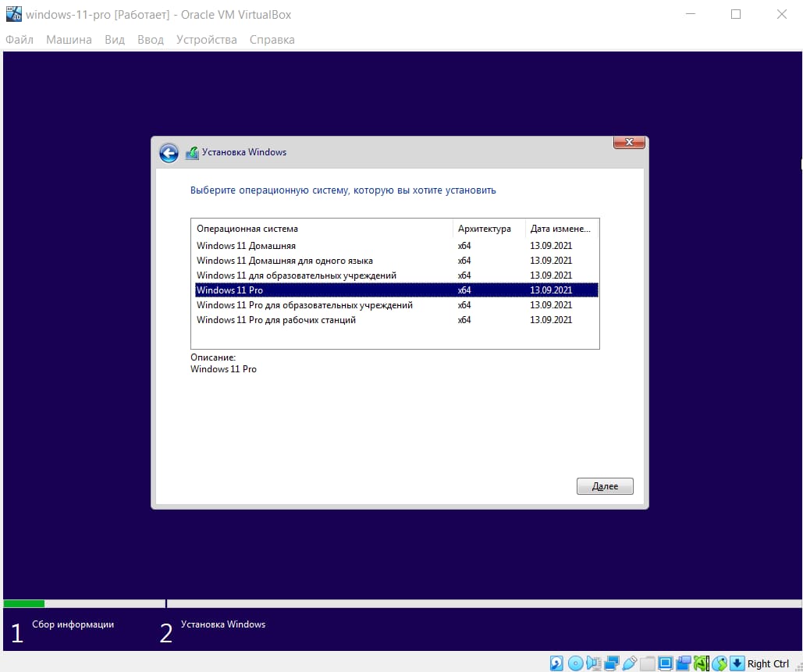Close the Windows Setup dialog with red X
803x672 pixels.
(629, 142)
